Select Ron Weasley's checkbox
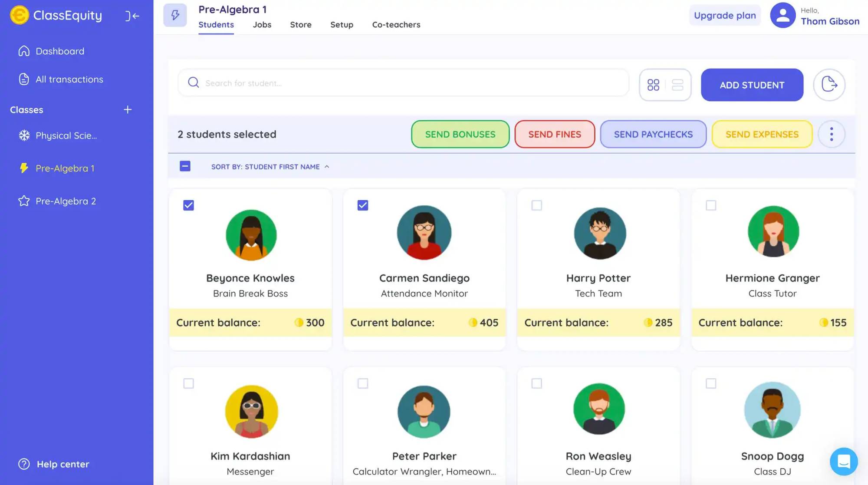This screenshot has height=485, width=868. (x=537, y=383)
